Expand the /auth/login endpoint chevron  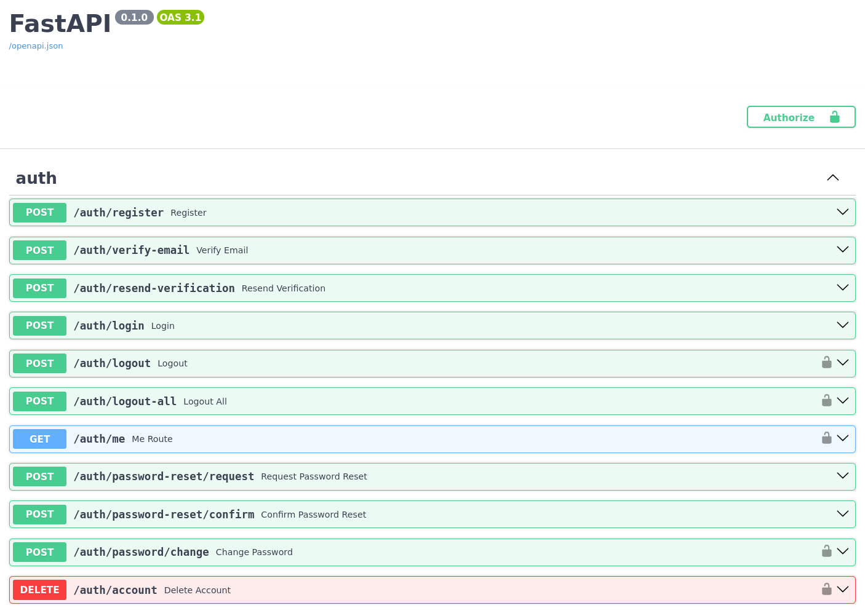tap(843, 325)
